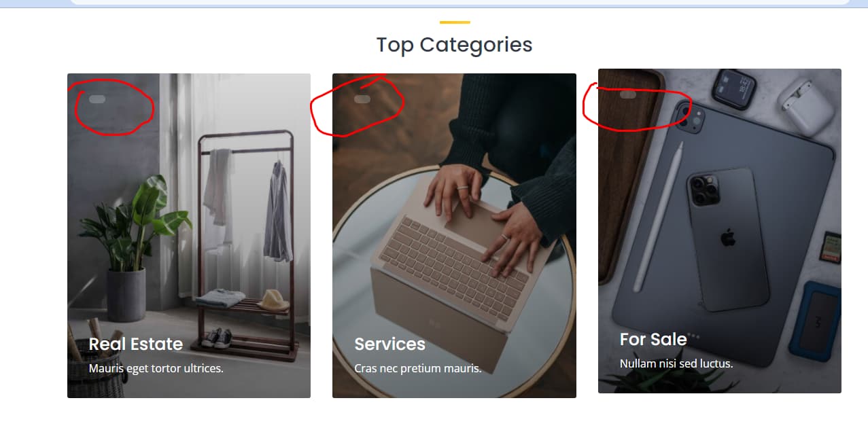Click the gray badge on Real Estate card
868x428 pixels.
[97, 99]
